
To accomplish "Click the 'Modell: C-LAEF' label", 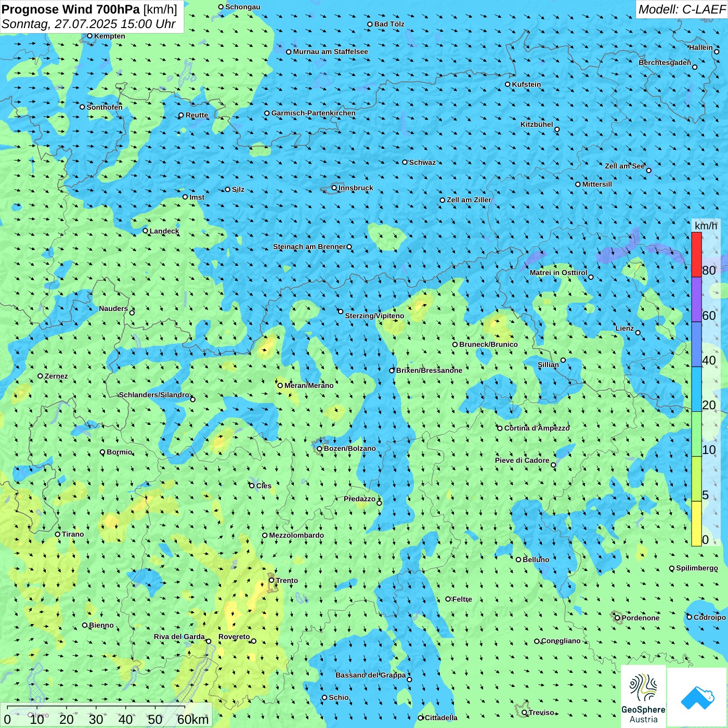I will pos(682,9).
